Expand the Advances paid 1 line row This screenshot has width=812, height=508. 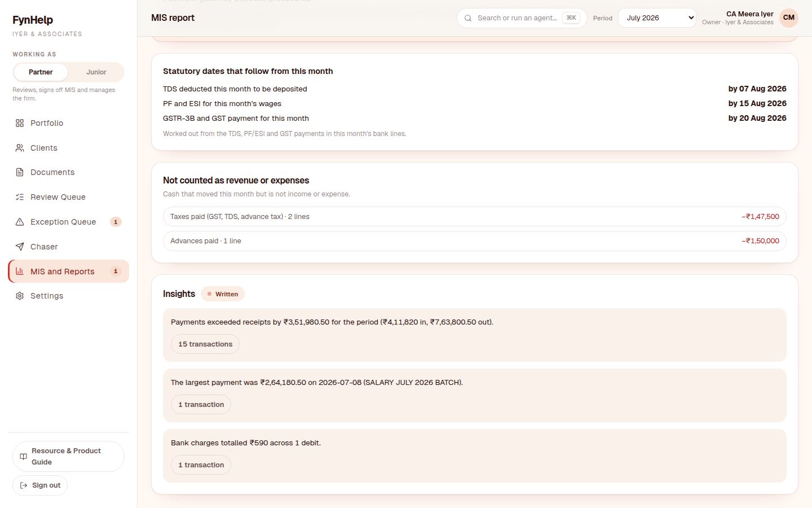pos(474,241)
